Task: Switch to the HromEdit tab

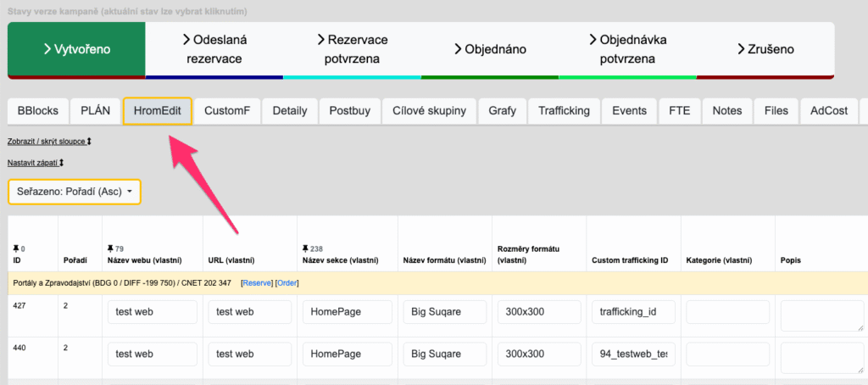Action: tap(158, 111)
